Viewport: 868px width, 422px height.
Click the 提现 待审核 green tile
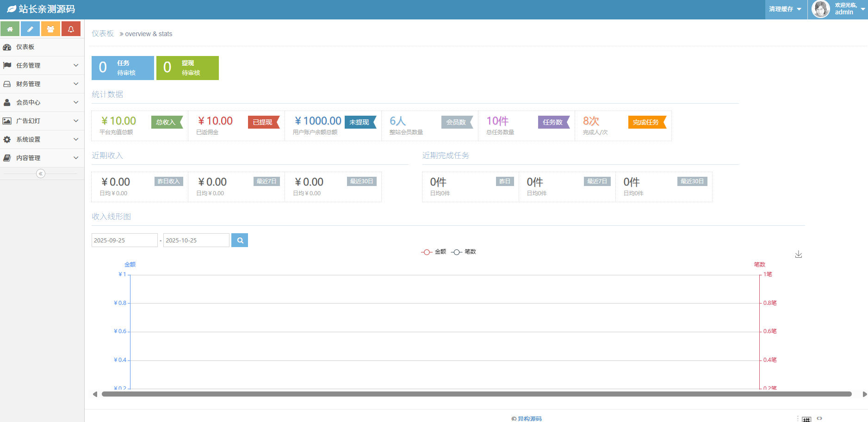(187, 68)
